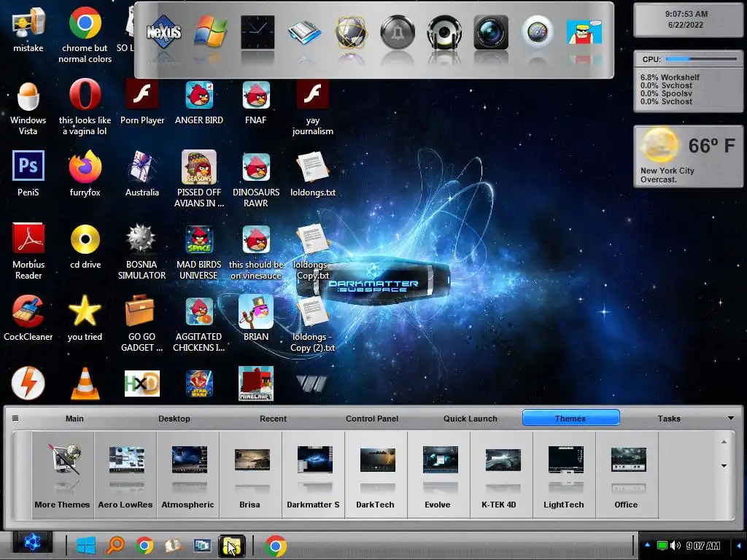
Task: Open the Nexus logo icon in dock
Action: point(163,32)
